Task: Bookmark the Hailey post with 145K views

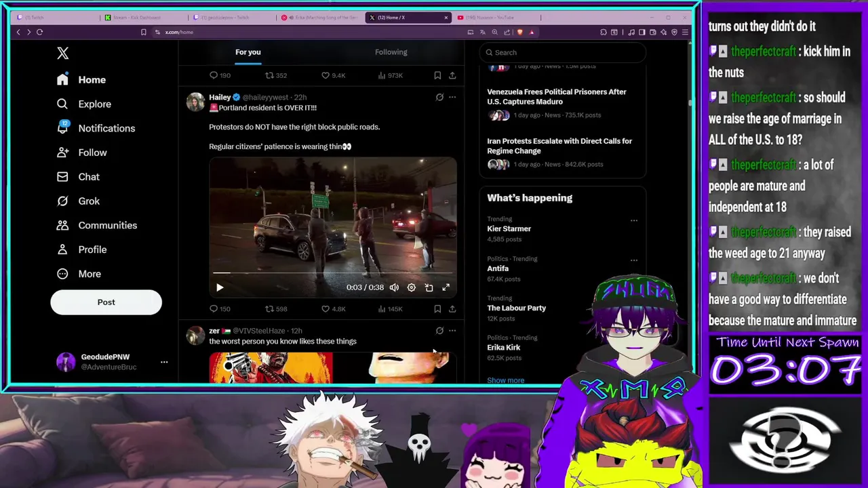Action: click(x=437, y=309)
